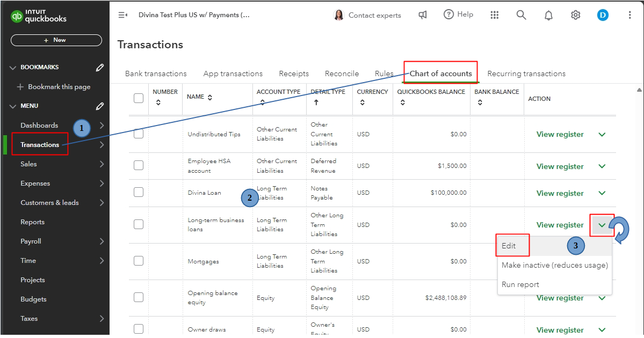Viewport: 644px width, 338px height.
Task: Collapse the left navigation menu icon
Action: [122, 15]
